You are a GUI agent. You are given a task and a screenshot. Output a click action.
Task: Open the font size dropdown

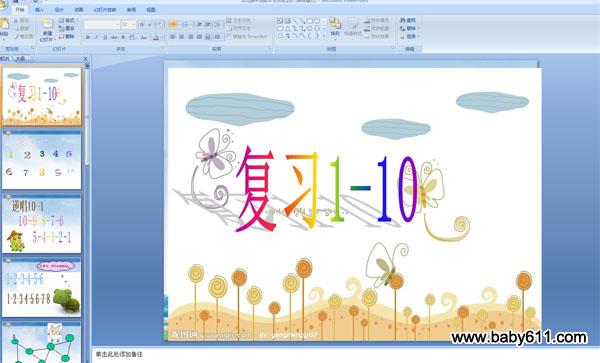(x=134, y=24)
